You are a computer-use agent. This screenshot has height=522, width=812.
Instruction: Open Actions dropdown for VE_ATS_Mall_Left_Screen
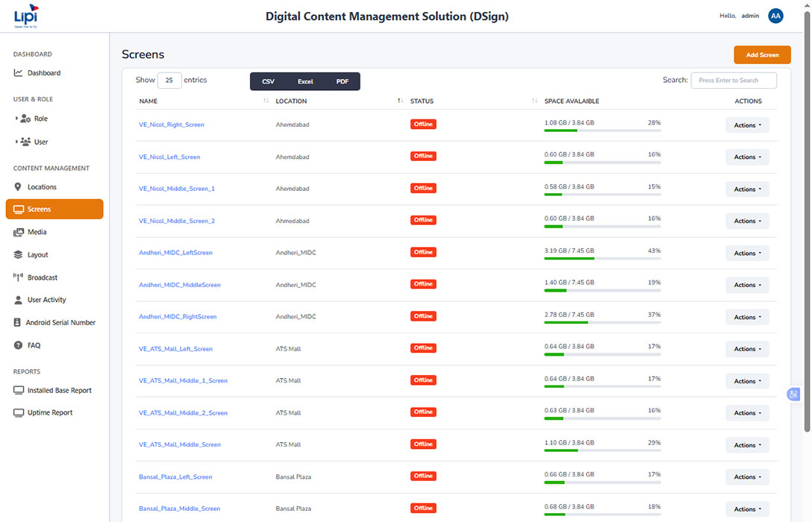[x=747, y=349]
